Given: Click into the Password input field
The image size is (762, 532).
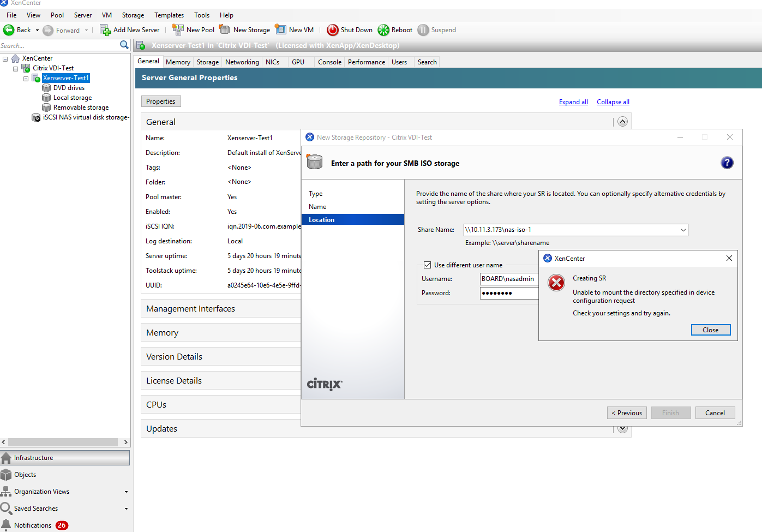Looking at the screenshot, I should tap(509, 293).
